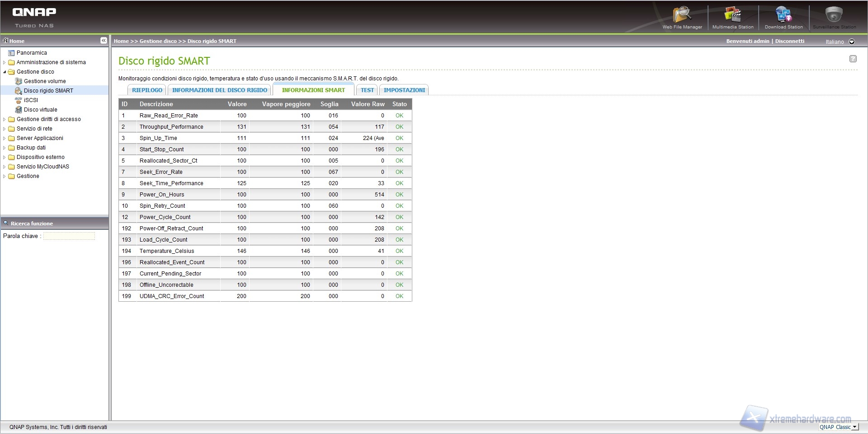Switch to the TEST tab
The width and height of the screenshot is (868, 434).
(x=367, y=90)
